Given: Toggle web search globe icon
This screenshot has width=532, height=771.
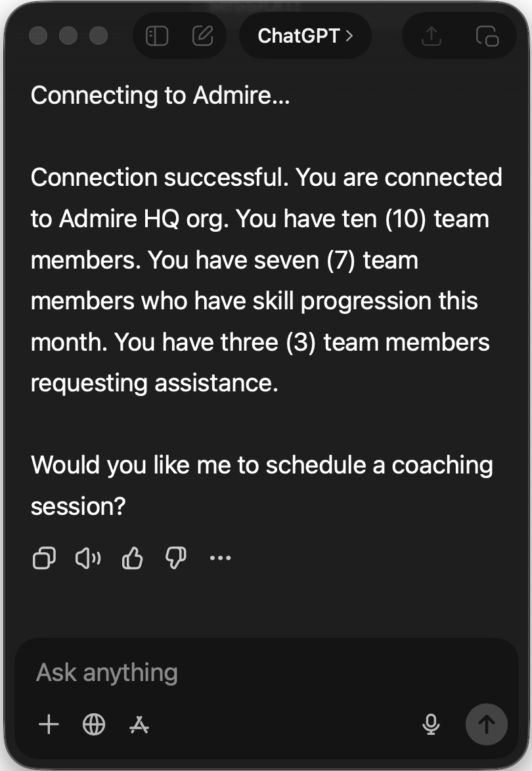Looking at the screenshot, I should click(x=94, y=724).
